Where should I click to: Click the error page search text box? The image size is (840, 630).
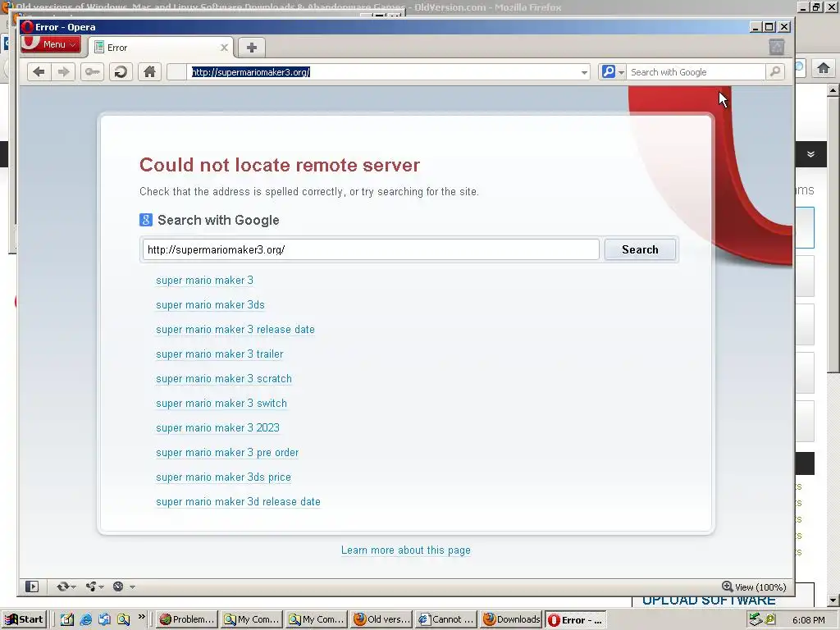371,249
